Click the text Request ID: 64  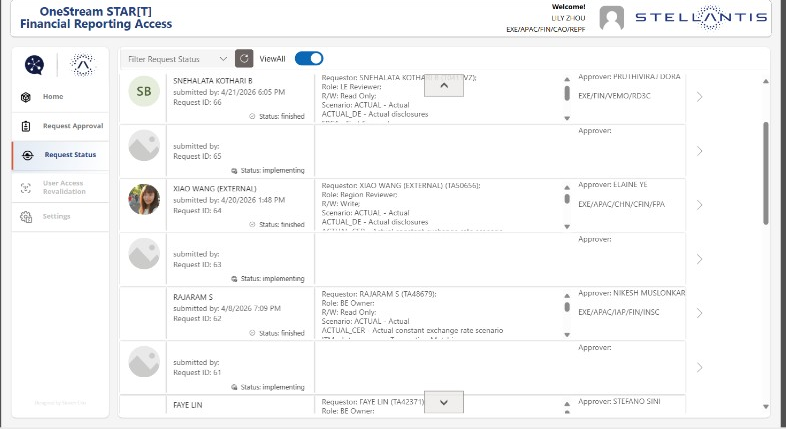[x=197, y=210]
